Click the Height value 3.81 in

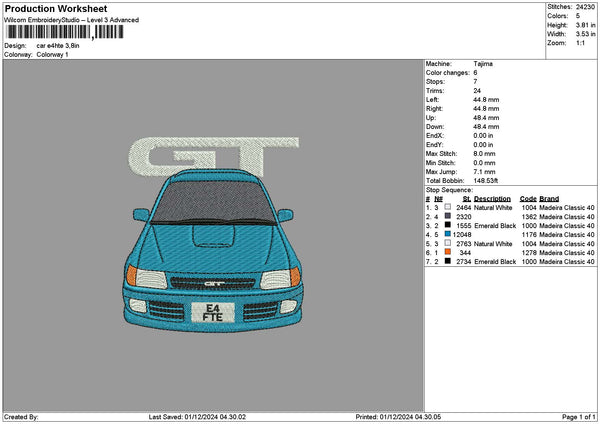(585, 25)
